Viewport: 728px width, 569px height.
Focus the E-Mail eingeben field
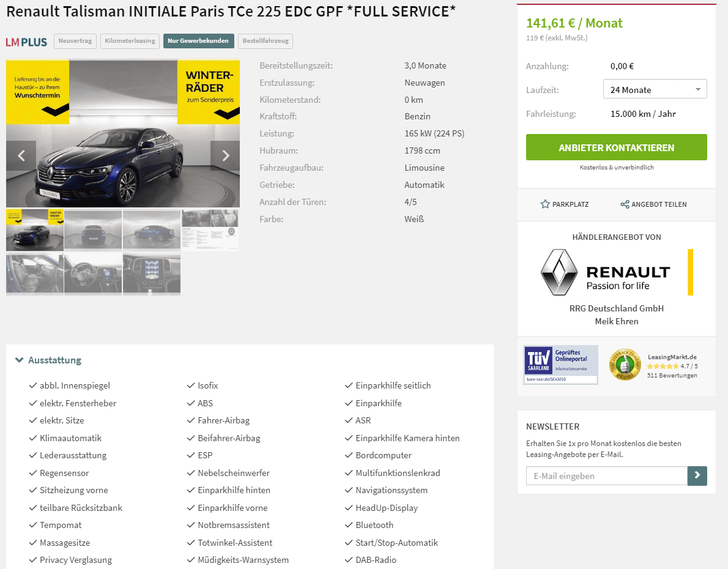606,475
